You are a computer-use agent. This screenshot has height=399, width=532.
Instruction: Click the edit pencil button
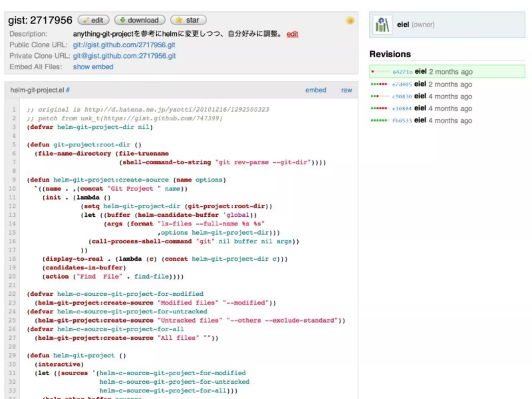click(94, 20)
